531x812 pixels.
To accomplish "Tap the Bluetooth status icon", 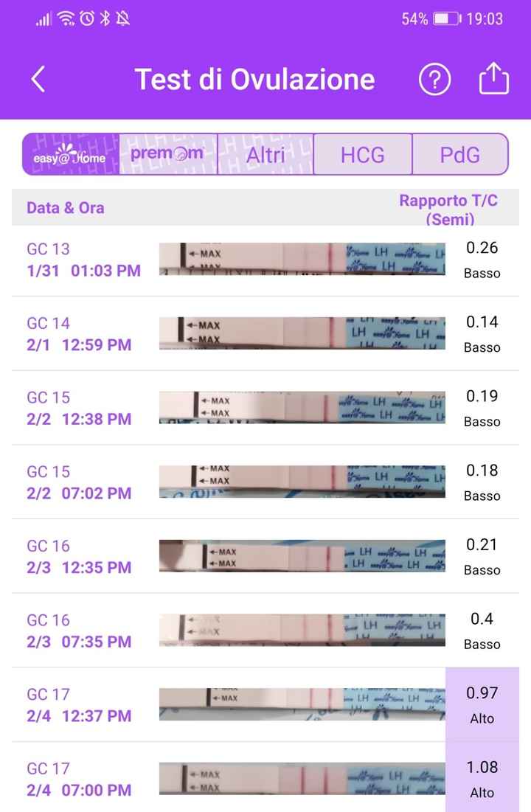I will coord(105,18).
